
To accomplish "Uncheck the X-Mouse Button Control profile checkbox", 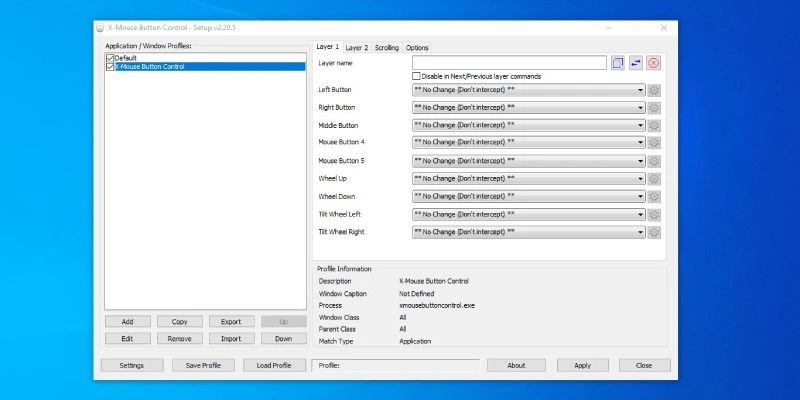I will (x=110, y=67).
